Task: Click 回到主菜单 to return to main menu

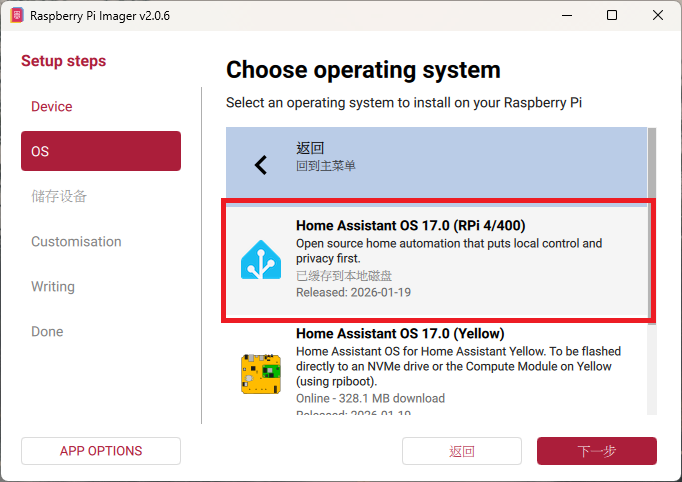Action: (326, 166)
